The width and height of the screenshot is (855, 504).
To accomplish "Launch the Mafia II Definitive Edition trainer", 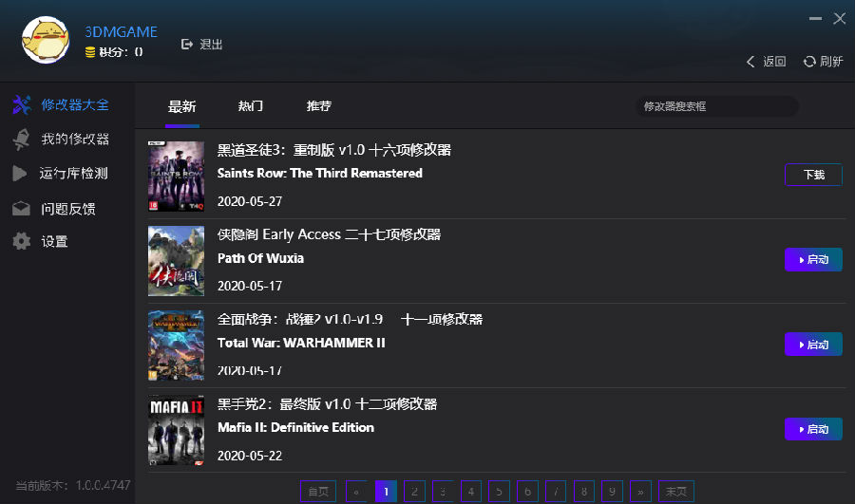I will pyautogui.click(x=813, y=429).
